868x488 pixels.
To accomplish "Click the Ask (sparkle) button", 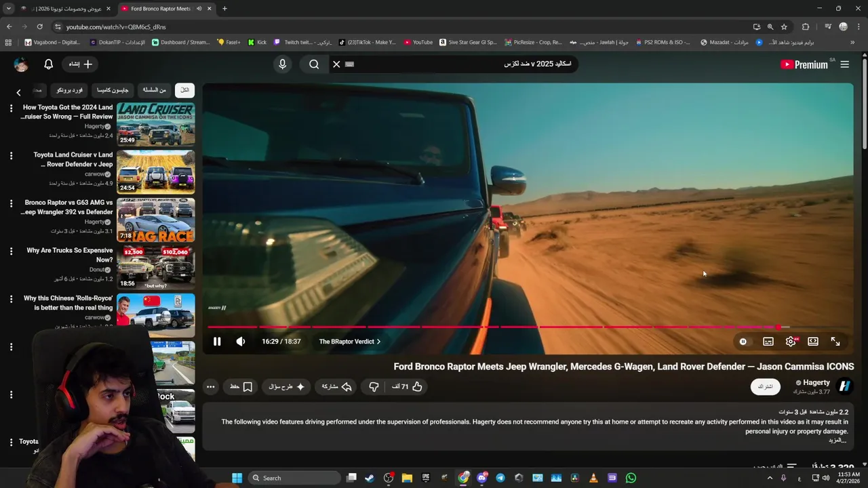I will pos(286,386).
